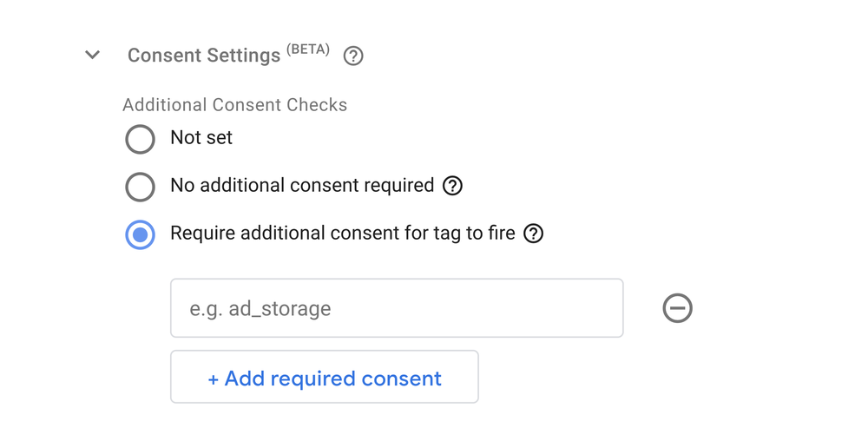Focus the e.g. ad_storage input field
Image resolution: width=868 pixels, height=448 pixels.
click(397, 308)
